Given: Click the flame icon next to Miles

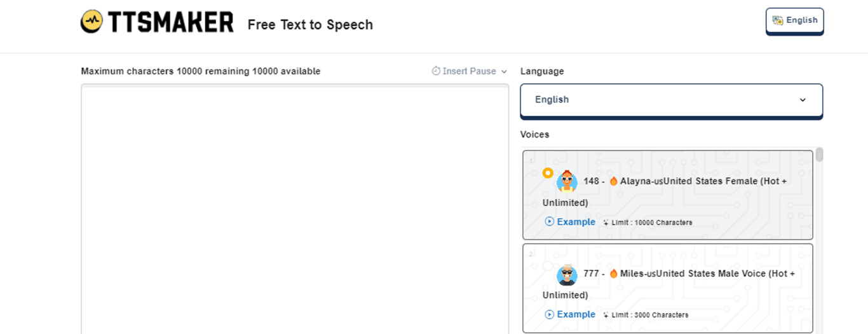Looking at the screenshot, I should 613,274.
